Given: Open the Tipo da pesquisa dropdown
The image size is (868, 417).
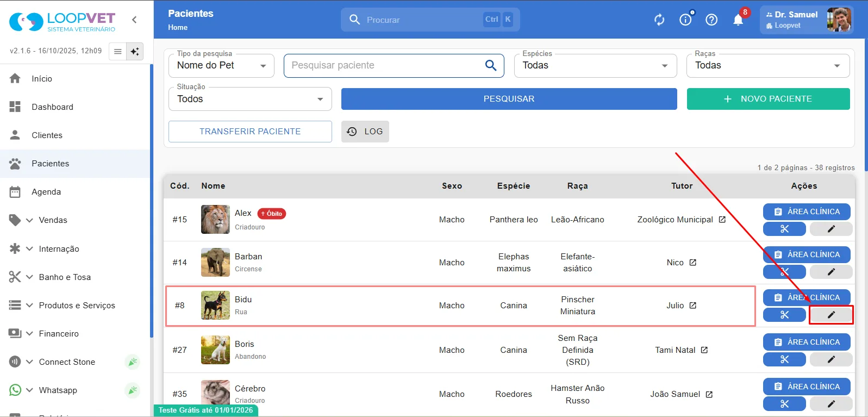Looking at the screenshot, I should pos(221,66).
